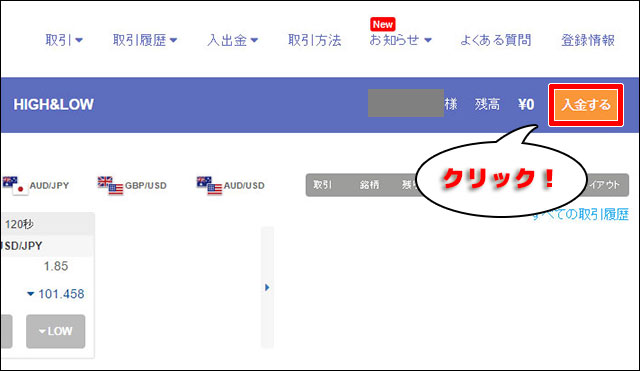Open the 取引 dropdown menu

[64, 40]
